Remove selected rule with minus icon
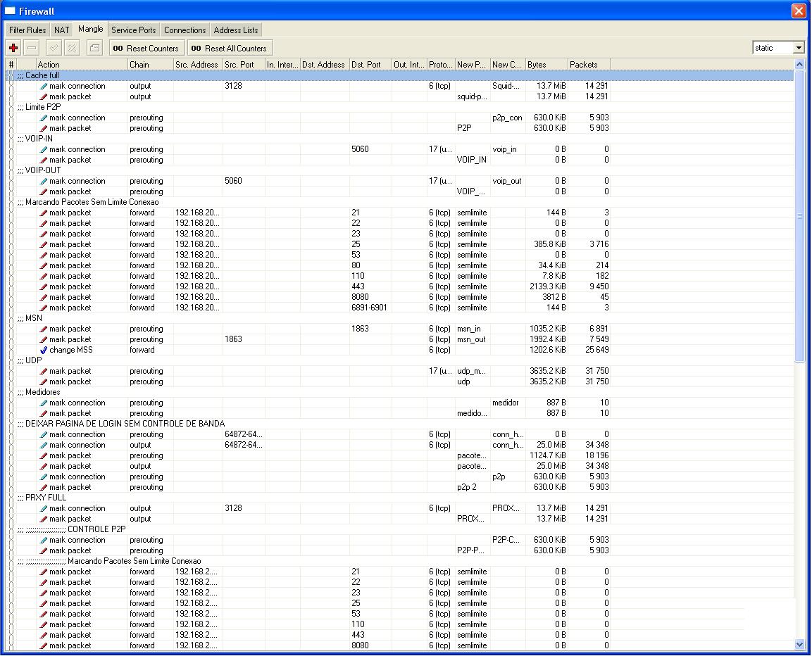Viewport: 812px width, 656px height. [x=32, y=48]
